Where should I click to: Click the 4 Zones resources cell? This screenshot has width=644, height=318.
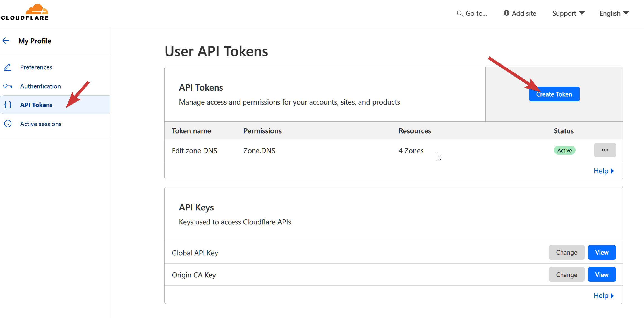click(x=411, y=151)
